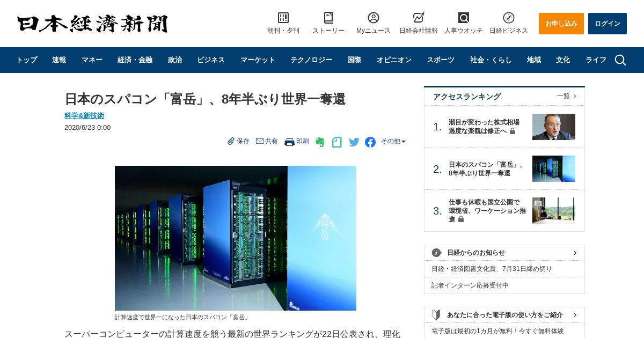Go to the 政治 section
Image resolution: width=644 pixels, height=338 pixels.
pyautogui.click(x=175, y=60)
